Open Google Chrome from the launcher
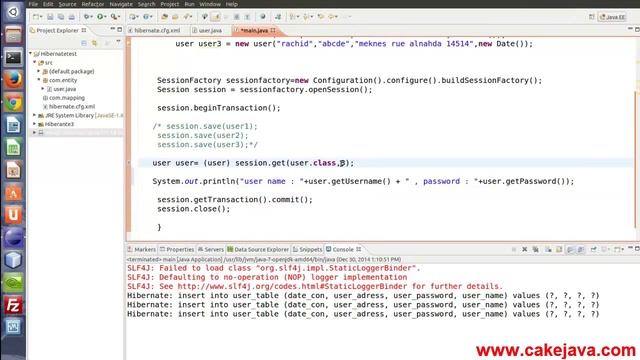This screenshot has width=640, height=360. 13,102
